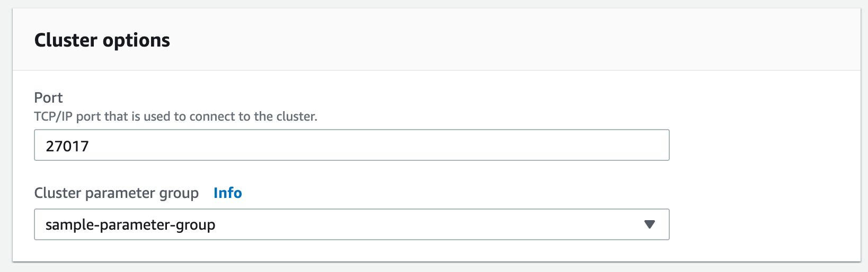The width and height of the screenshot is (868, 272).
Task: Click empty panel area right of Port field
Action: 765,145
